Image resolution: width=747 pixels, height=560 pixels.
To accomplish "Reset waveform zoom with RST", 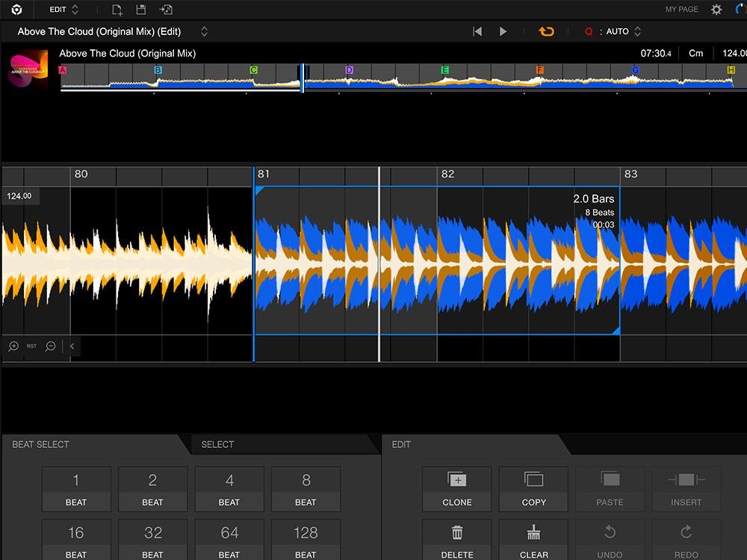I will click(32, 346).
